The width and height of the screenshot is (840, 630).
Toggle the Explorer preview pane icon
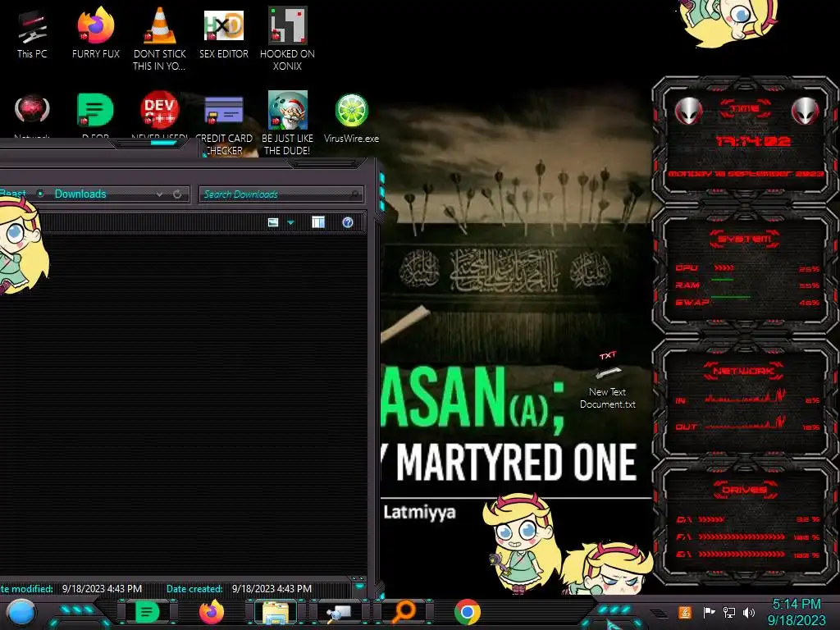(x=318, y=222)
